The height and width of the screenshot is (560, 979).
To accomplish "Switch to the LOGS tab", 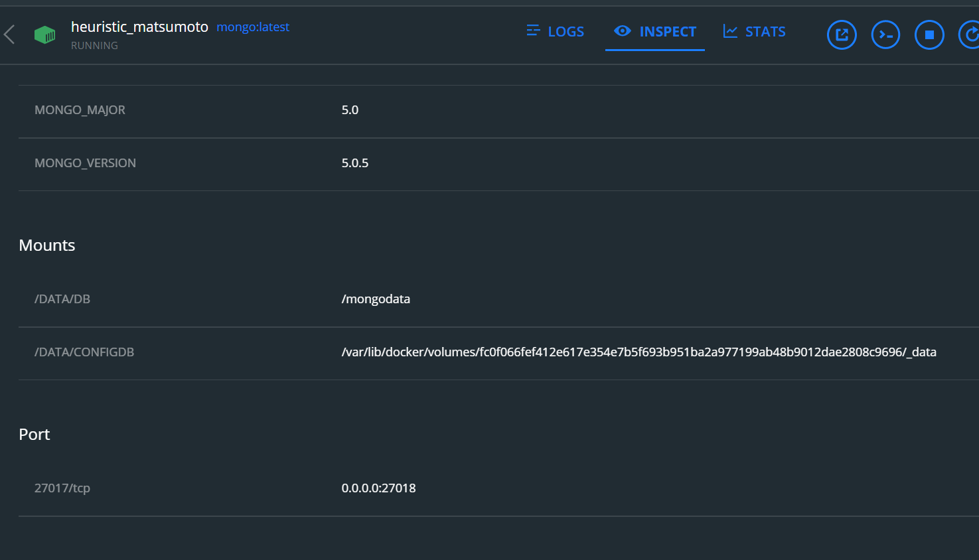I will pyautogui.click(x=565, y=31).
